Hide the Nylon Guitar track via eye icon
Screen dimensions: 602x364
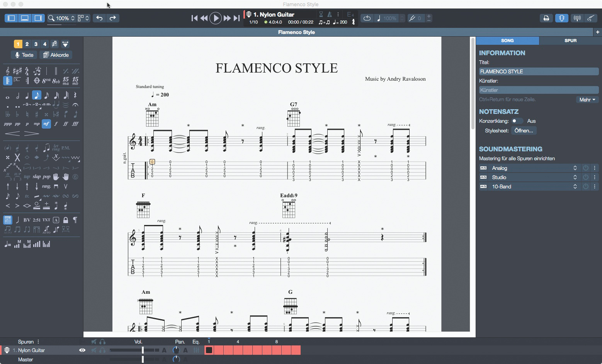[x=82, y=350]
